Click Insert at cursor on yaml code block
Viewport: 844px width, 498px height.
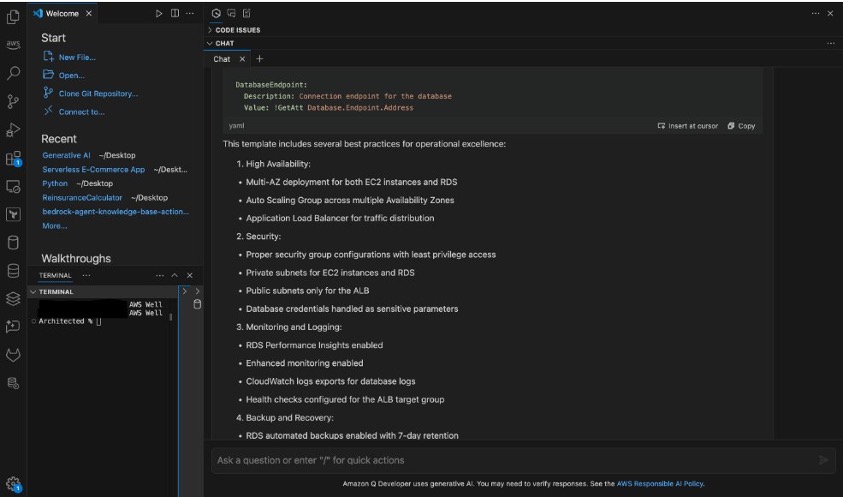688,126
